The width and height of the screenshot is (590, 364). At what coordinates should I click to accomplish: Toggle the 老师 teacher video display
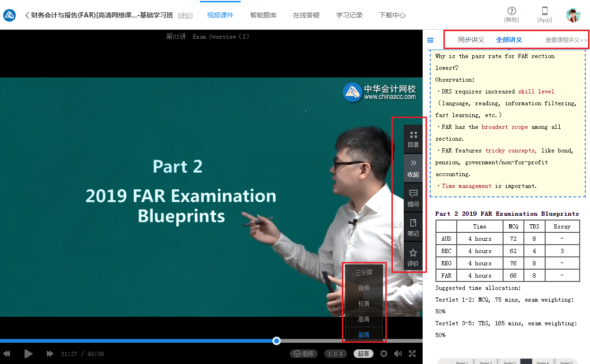304,353
